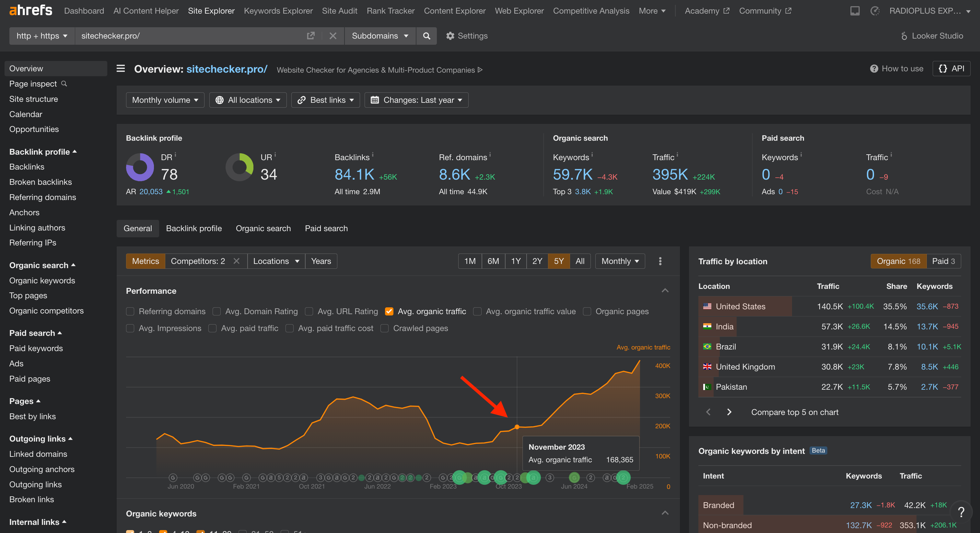Viewport: 980px width, 533px height.
Task: Open the Monthly granularity dropdown
Action: [x=620, y=261]
